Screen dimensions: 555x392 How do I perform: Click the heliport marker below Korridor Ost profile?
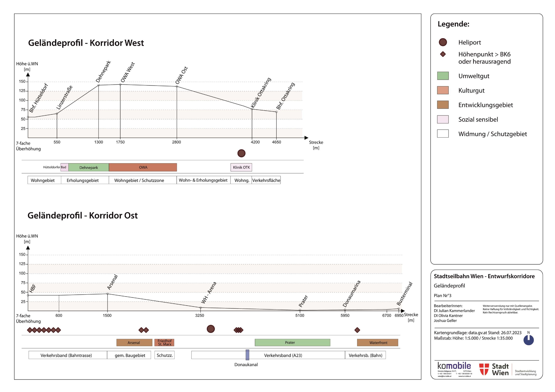tap(210, 329)
